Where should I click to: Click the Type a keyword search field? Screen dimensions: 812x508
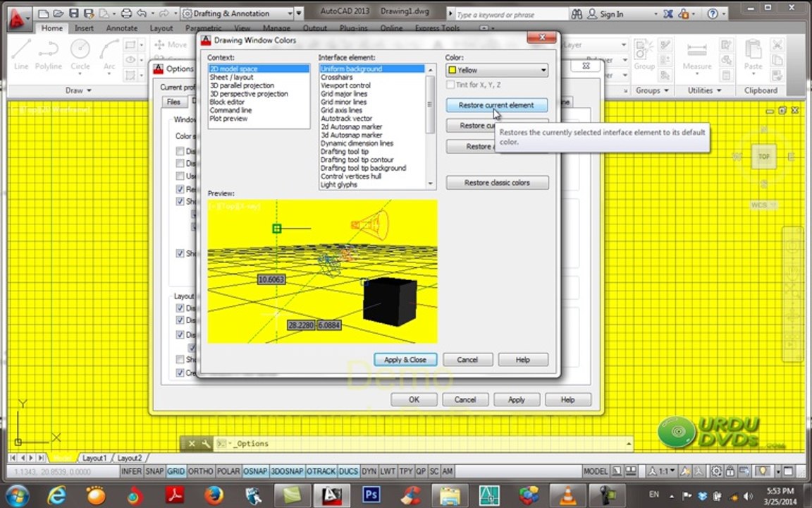click(510, 15)
